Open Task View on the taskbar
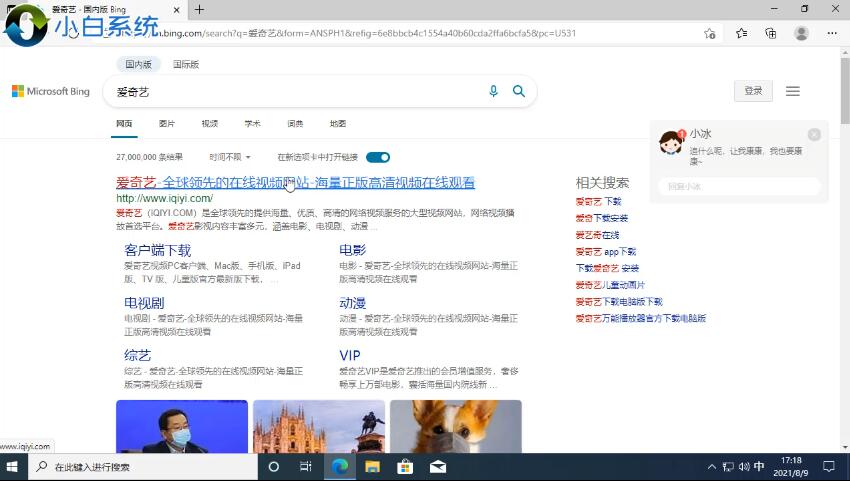The image size is (850, 481). (x=306, y=467)
